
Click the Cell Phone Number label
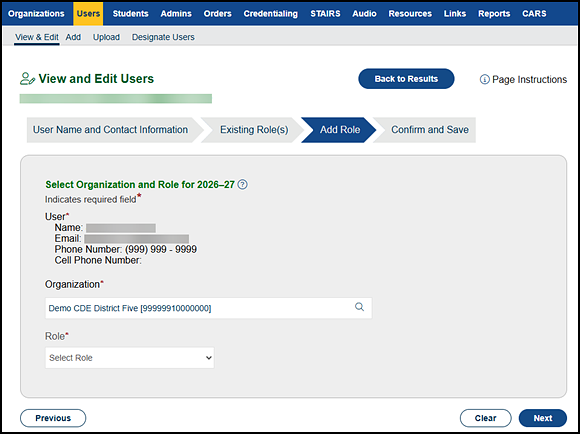(98, 260)
